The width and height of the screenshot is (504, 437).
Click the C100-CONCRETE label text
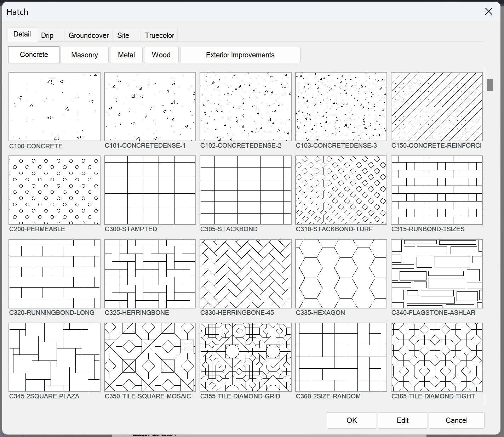tap(36, 146)
